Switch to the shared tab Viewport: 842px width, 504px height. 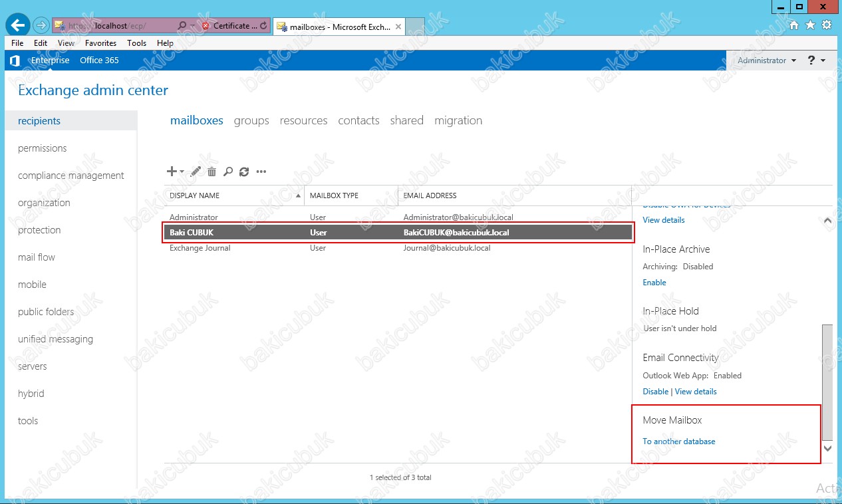tap(407, 120)
